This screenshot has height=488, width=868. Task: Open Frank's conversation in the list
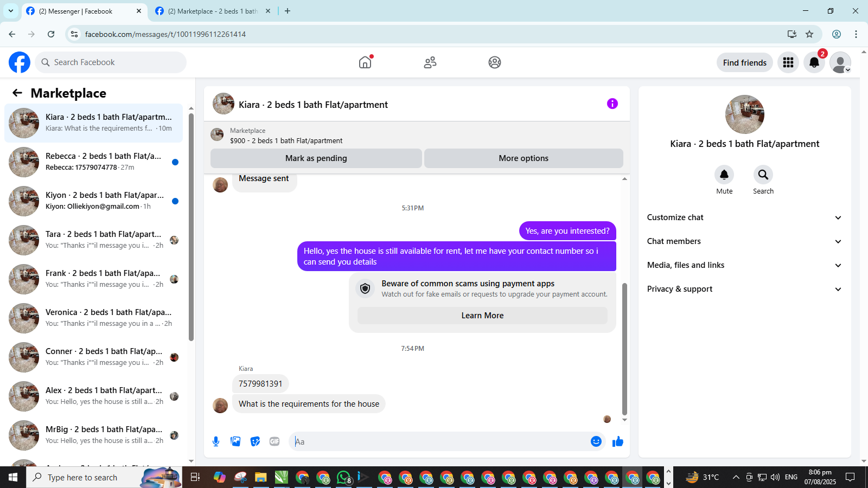click(x=94, y=279)
